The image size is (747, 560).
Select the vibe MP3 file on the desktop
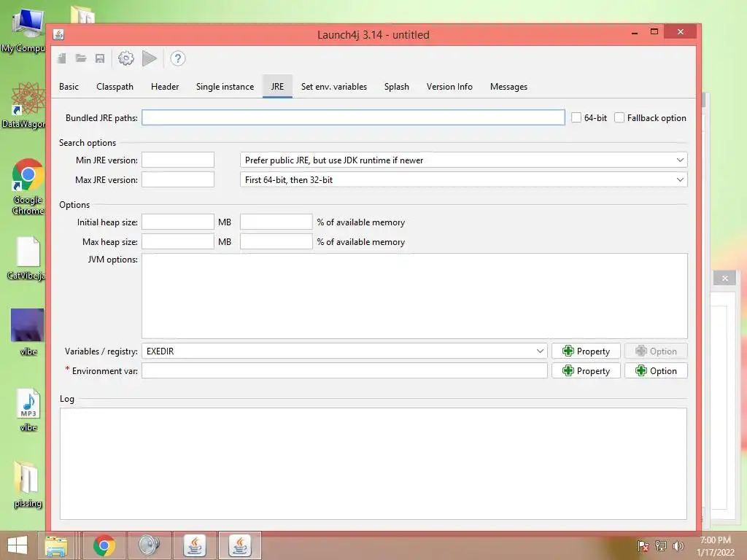28,410
